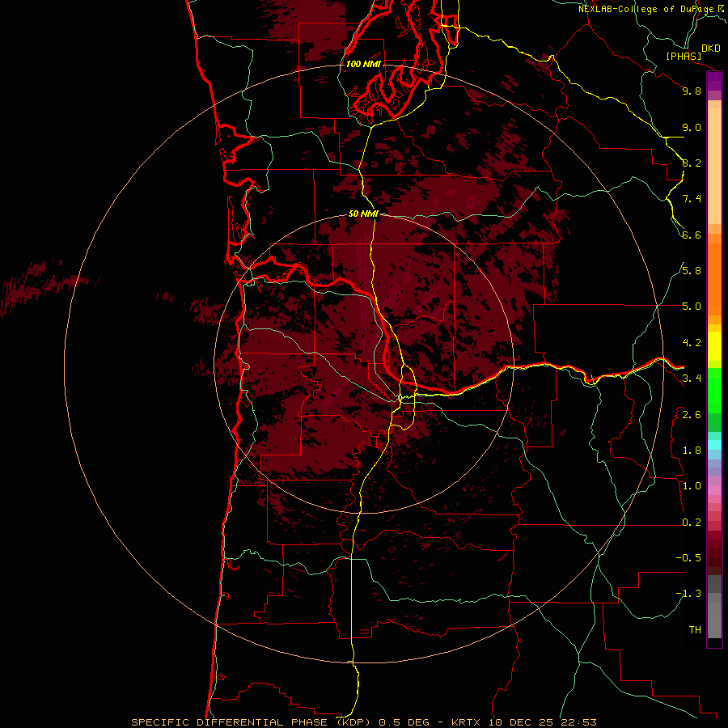Select the 3.4 scale value
Image resolution: width=728 pixels, height=728 pixels.
(x=692, y=379)
